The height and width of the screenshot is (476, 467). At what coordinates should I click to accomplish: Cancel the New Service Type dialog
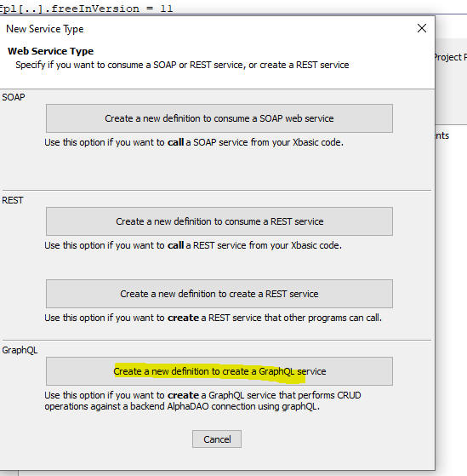(x=217, y=439)
